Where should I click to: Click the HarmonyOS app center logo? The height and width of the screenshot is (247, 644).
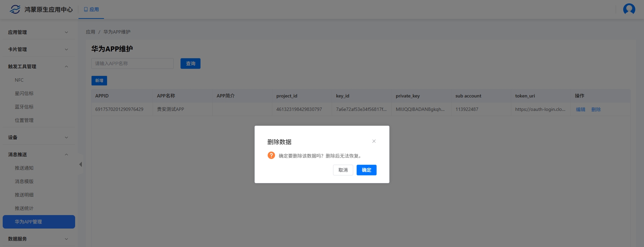click(x=15, y=9)
